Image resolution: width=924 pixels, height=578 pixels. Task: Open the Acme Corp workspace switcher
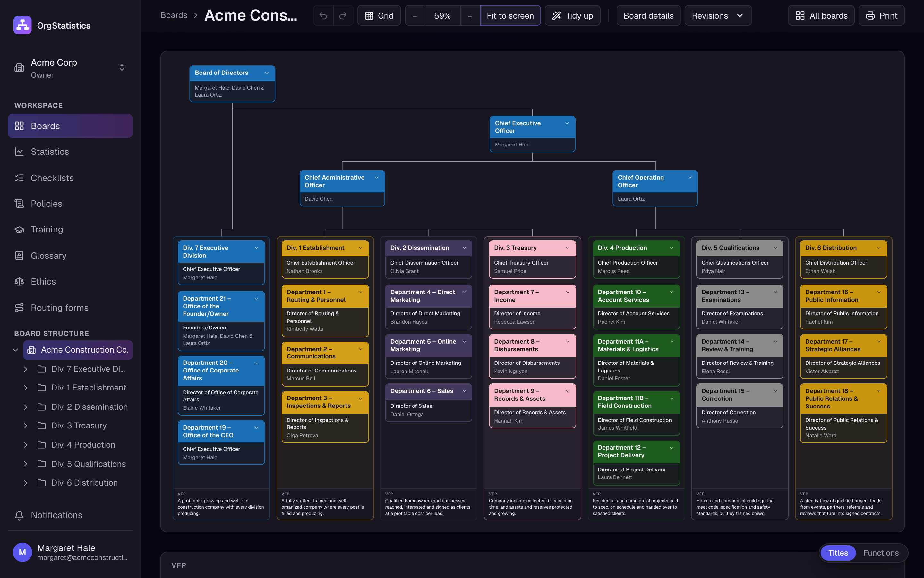[70, 68]
